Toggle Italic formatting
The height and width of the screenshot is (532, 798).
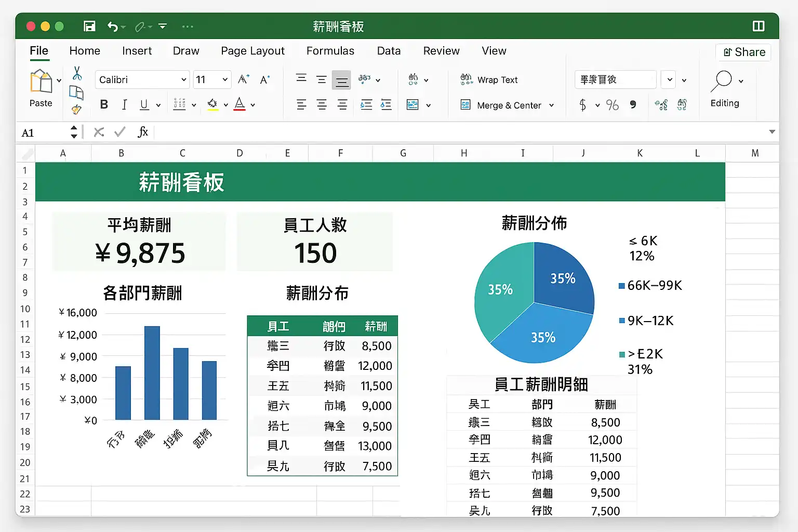tap(124, 105)
